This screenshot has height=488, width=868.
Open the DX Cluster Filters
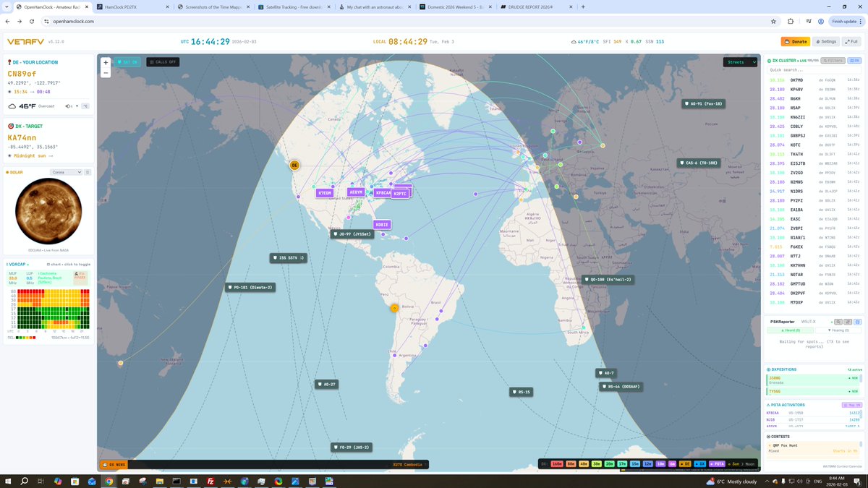(833, 61)
